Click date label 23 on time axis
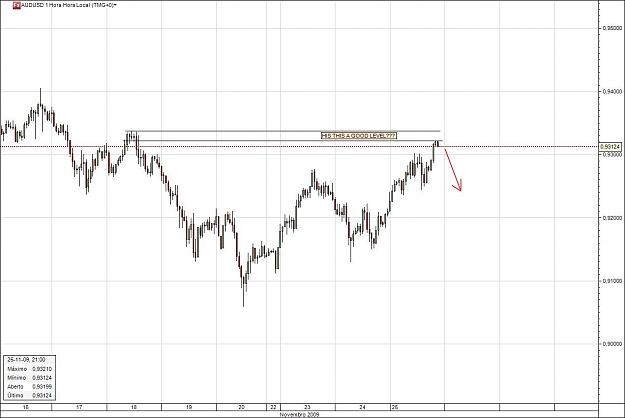This screenshot has height=418, width=625. point(307,407)
